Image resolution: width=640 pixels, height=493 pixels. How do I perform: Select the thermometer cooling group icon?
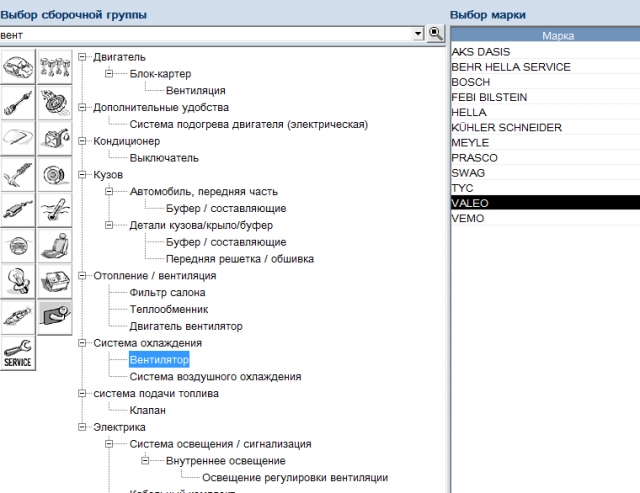[55, 210]
